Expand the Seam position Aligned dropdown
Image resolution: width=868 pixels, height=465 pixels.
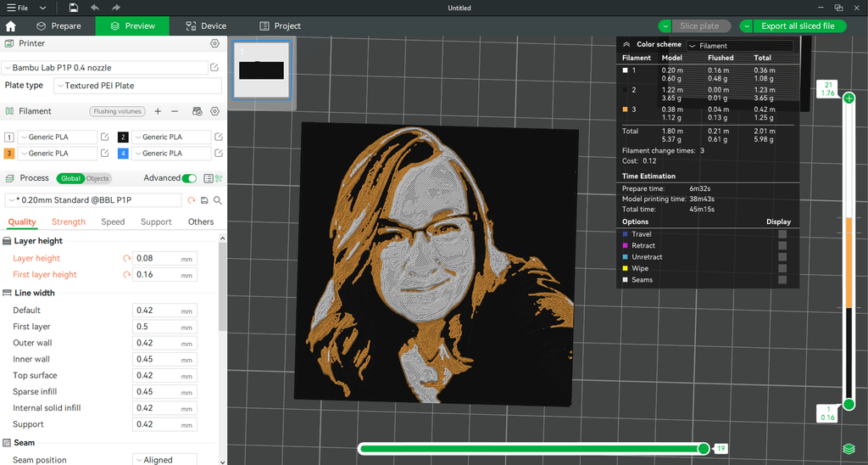pyautogui.click(x=164, y=460)
